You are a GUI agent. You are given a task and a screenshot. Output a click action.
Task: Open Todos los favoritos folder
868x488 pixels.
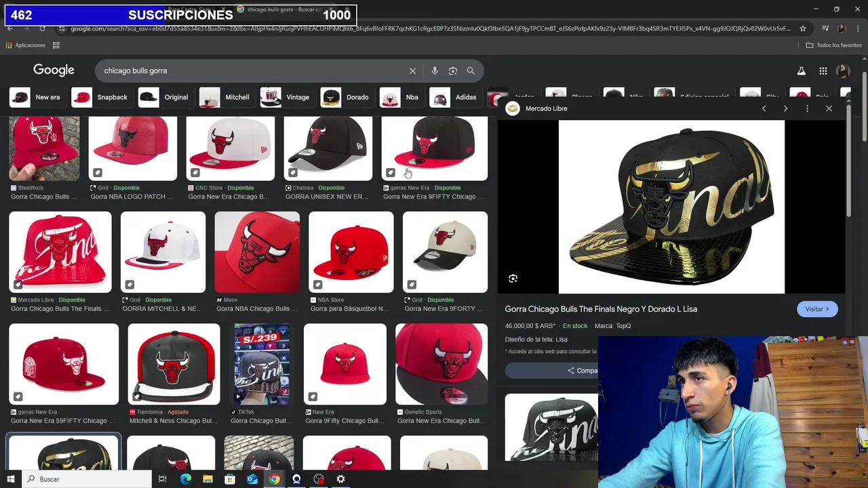(833, 45)
